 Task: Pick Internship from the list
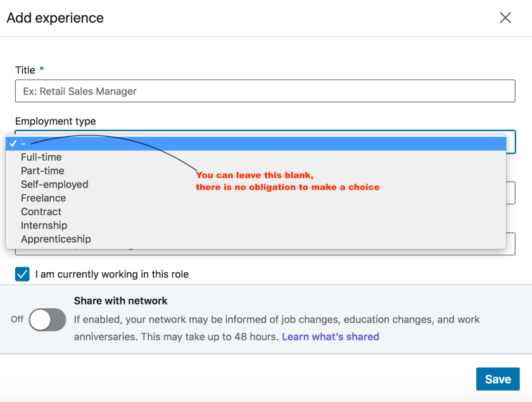click(x=44, y=225)
